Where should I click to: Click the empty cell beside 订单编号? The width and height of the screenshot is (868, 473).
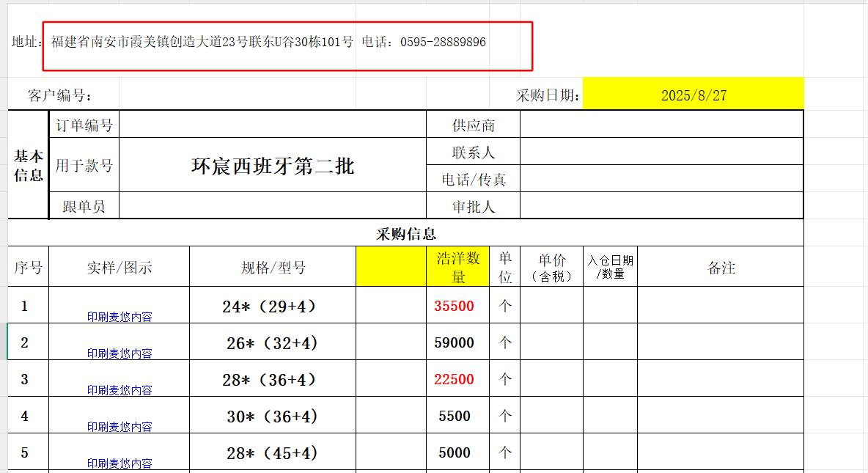[272, 125]
